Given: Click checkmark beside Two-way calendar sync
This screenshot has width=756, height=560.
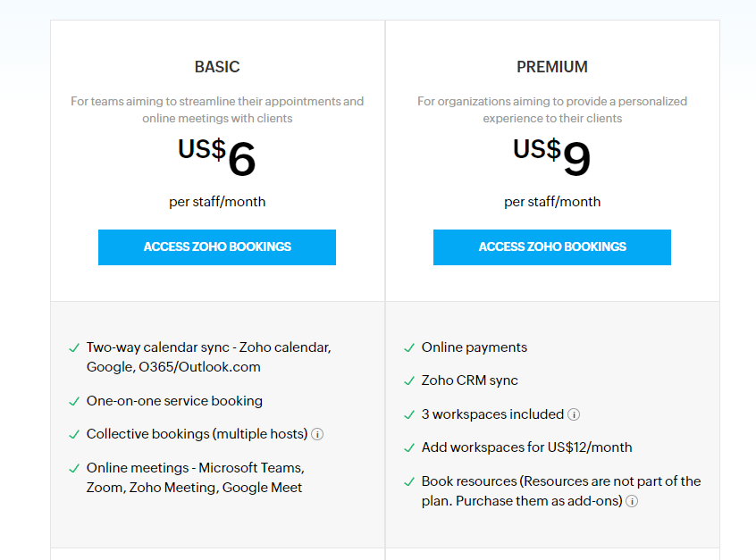Looking at the screenshot, I should (x=74, y=348).
